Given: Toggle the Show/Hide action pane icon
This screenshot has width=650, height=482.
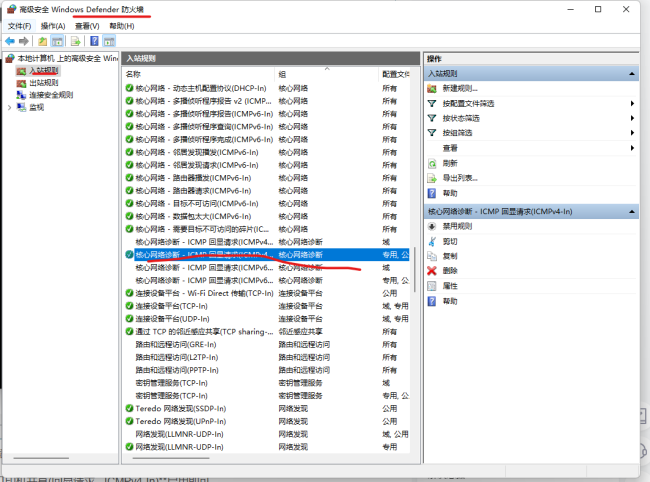Looking at the screenshot, I should pos(109,41).
